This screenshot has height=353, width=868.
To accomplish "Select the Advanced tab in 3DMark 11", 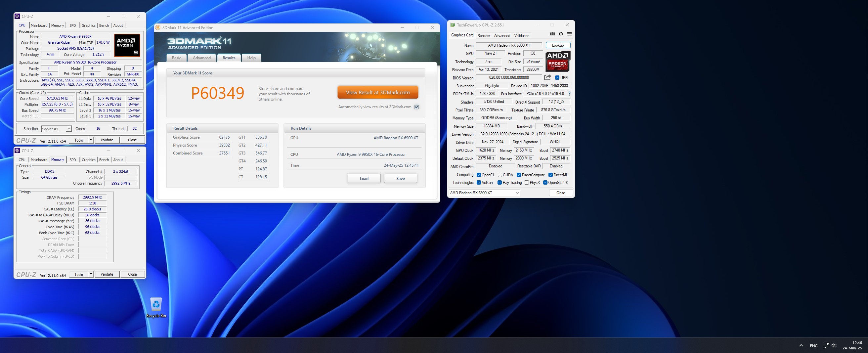I will [x=202, y=58].
